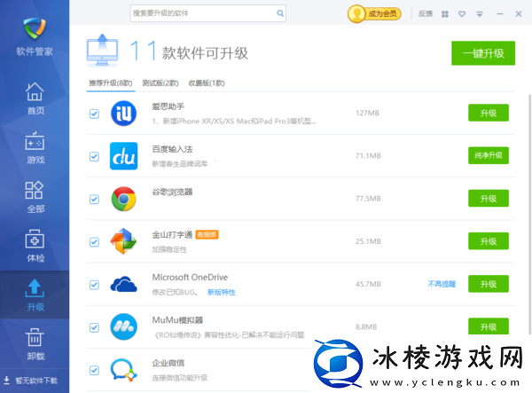This screenshot has width=532, height=393.
Task: Upgrade MuMu模拟器 with its 升级 button
Action: 489,326
